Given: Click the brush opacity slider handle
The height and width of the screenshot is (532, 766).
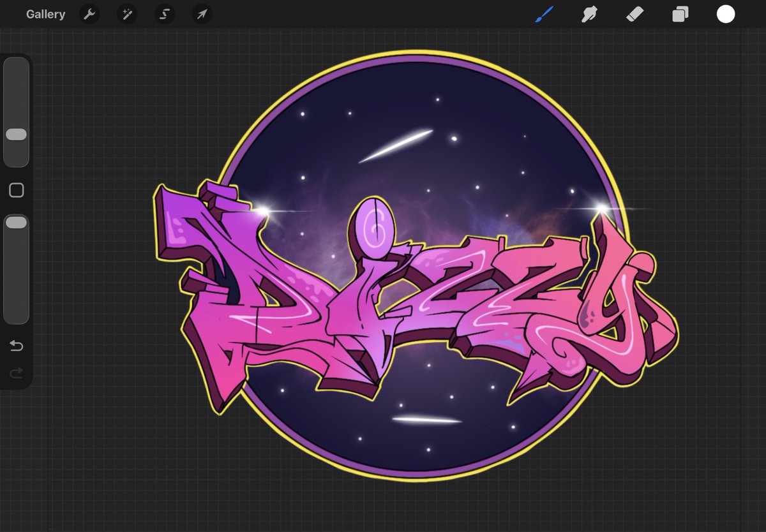Looking at the screenshot, I should click(x=16, y=222).
